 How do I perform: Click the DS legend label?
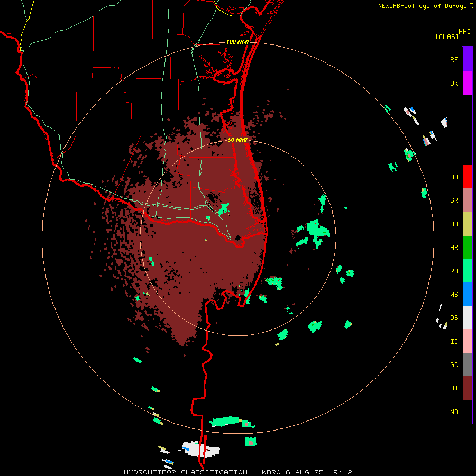coord(454,318)
